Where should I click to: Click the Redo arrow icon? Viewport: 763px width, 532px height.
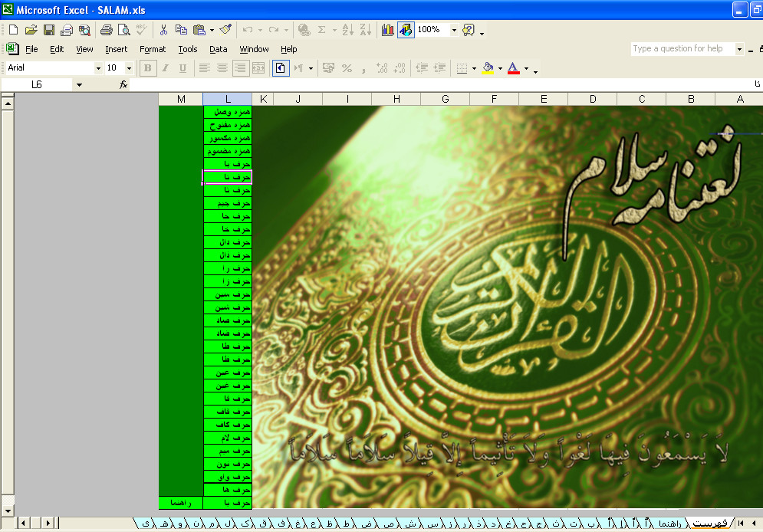(274, 30)
